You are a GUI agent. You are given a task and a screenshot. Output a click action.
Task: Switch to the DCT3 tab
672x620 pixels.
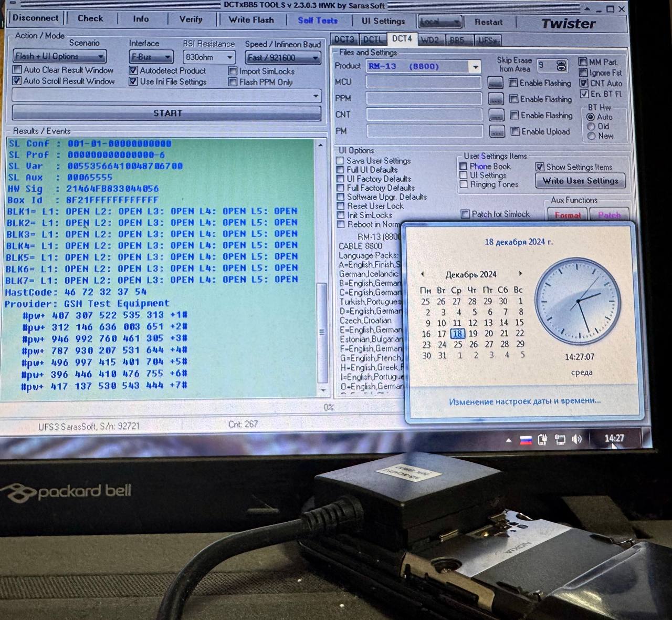tap(344, 39)
